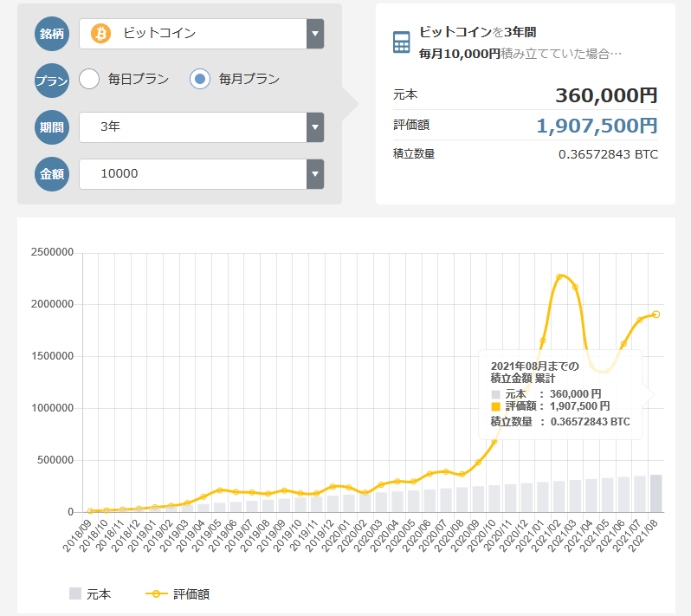Select the 毎月プラン radio button

200,80
